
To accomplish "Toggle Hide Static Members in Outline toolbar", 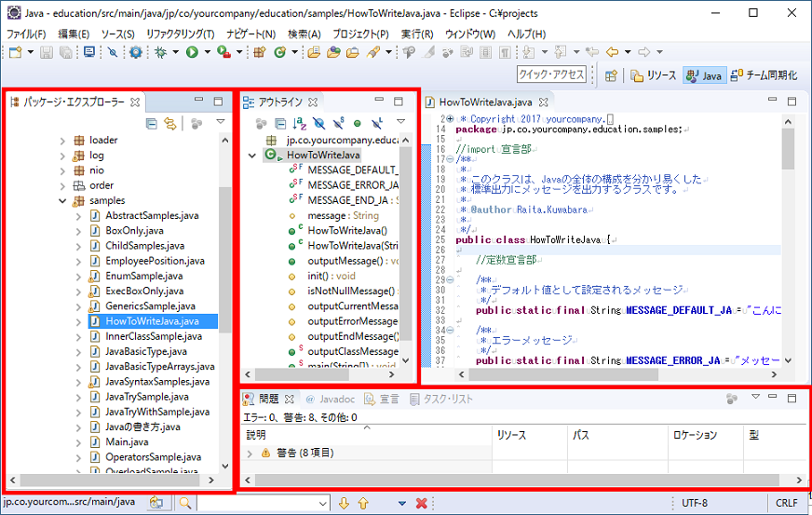I will coord(338,122).
